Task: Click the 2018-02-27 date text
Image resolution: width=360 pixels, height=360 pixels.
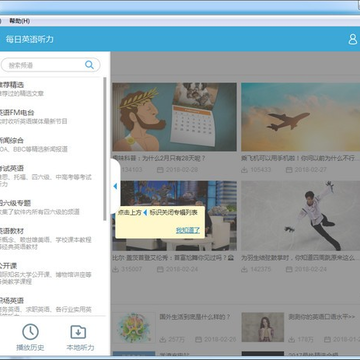Action: [x=311, y=170]
